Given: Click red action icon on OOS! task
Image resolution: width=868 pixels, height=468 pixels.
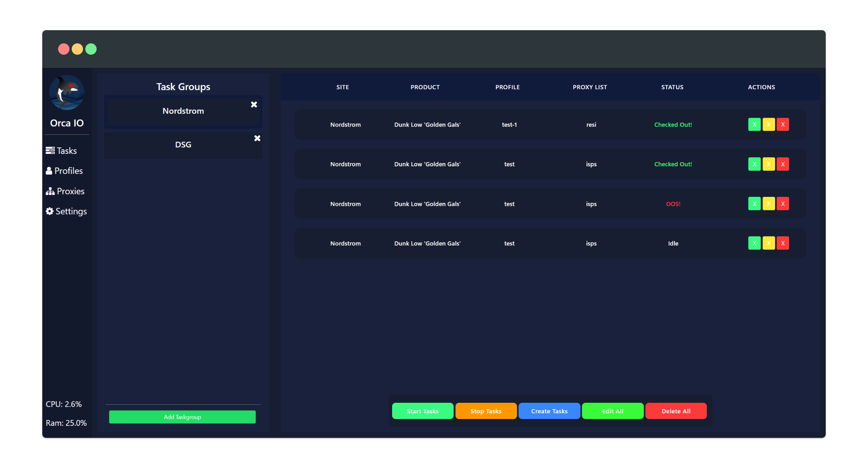Looking at the screenshot, I should click(x=783, y=204).
